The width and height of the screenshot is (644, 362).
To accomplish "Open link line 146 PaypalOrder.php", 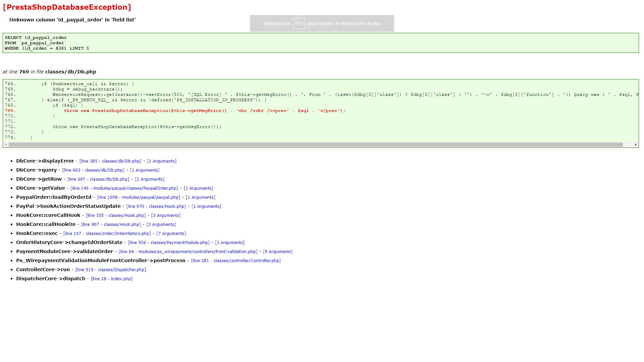I will (124, 188).
